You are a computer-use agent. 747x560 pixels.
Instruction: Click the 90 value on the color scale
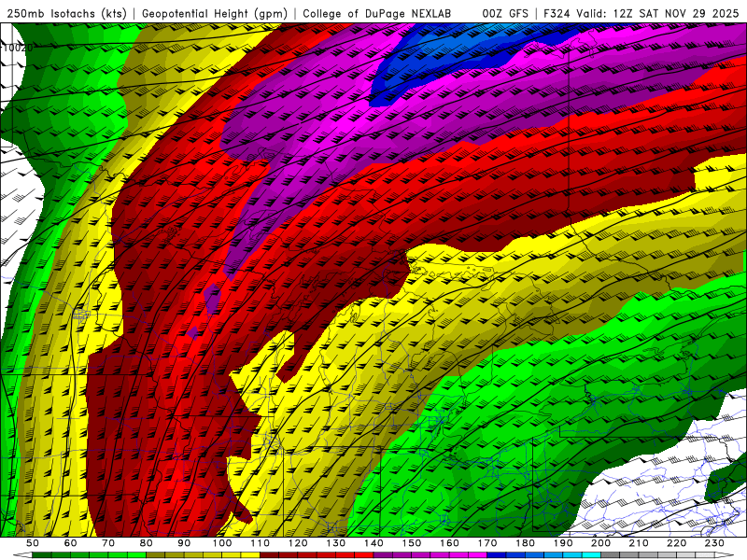click(x=184, y=543)
